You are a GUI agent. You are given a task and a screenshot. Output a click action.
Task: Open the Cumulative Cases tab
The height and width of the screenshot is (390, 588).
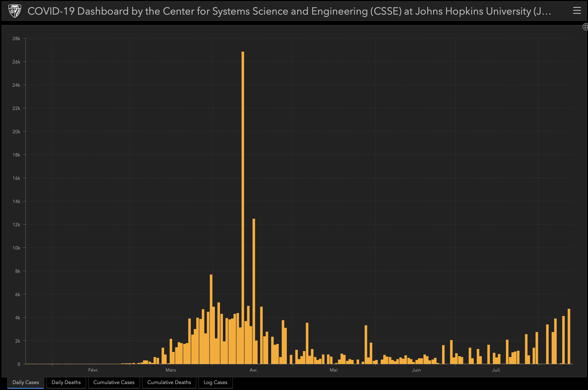tap(114, 382)
